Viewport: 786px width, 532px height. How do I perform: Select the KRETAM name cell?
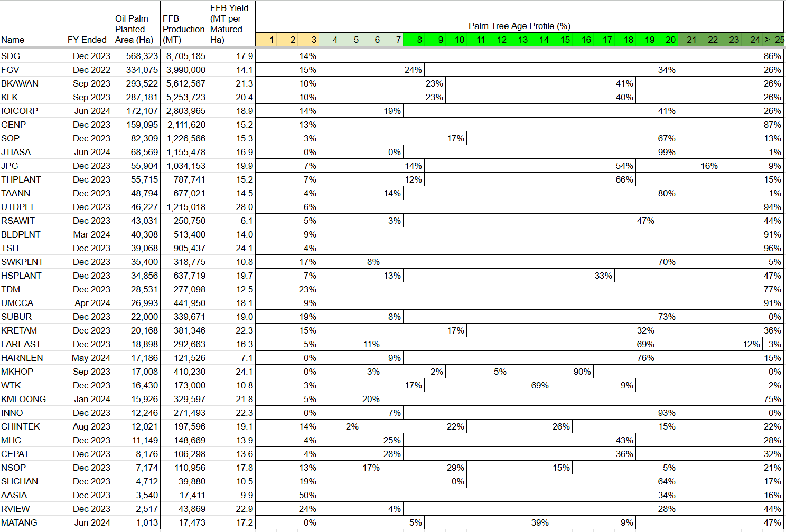[33, 330]
